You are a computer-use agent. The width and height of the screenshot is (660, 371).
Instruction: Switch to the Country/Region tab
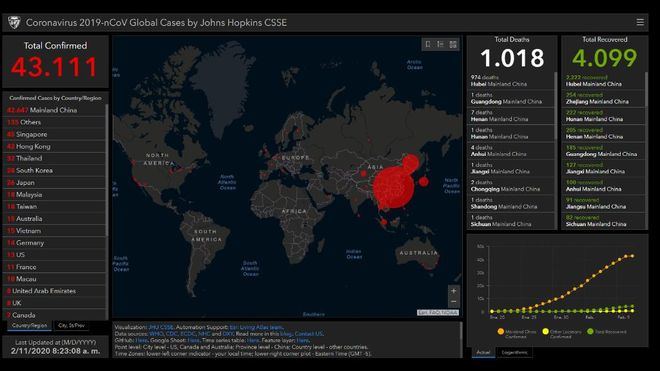point(29,326)
